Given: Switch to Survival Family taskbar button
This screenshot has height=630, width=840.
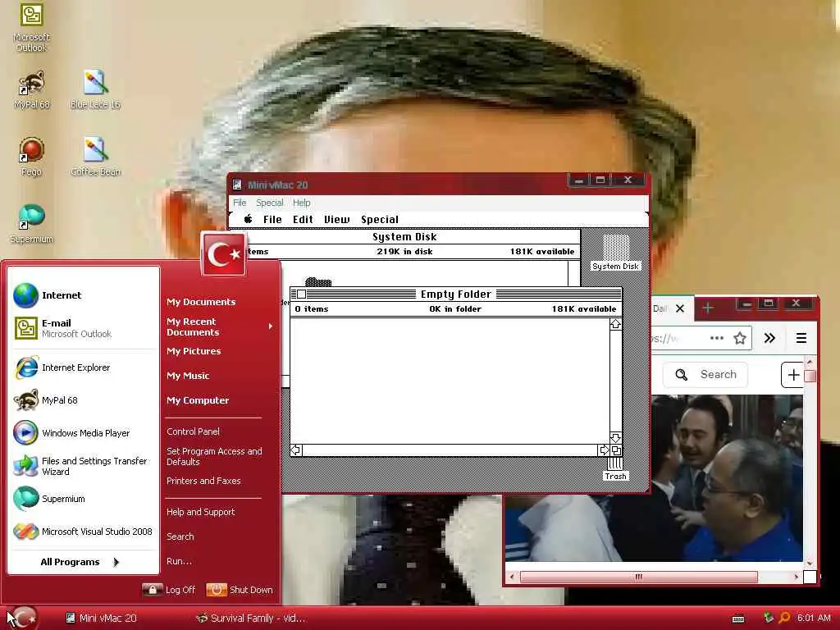Looking at the screenshot, I should tap(251, 619).
